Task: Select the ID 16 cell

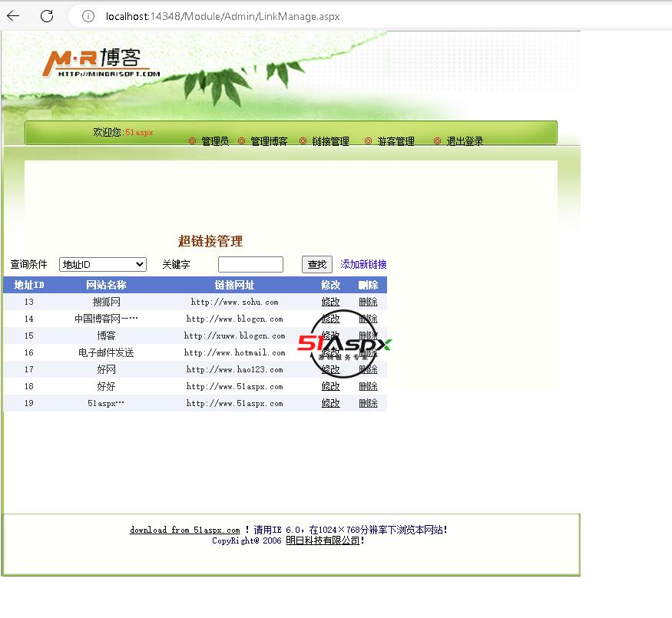Action: click(28, 352)
